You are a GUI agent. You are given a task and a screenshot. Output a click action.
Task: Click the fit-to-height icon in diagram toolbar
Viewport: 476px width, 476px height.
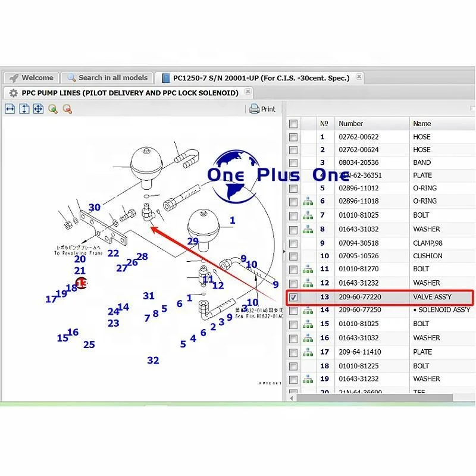[x=24, y=109]
